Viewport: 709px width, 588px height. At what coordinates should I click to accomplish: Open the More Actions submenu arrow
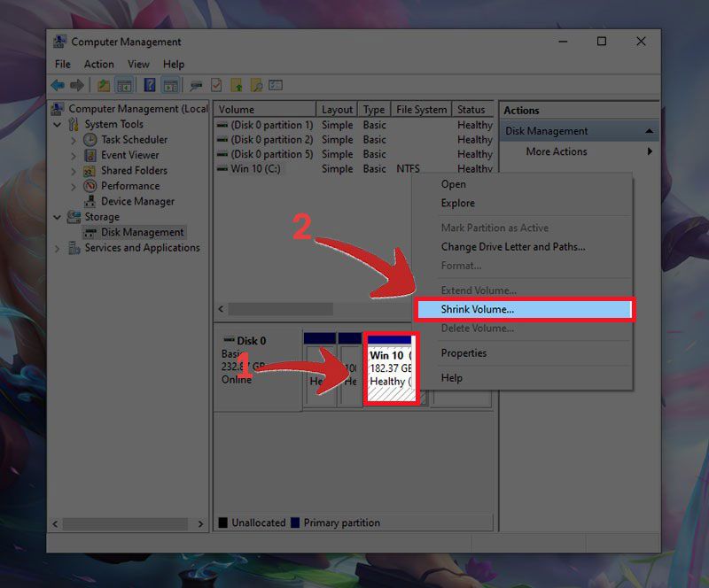point(650,151)
